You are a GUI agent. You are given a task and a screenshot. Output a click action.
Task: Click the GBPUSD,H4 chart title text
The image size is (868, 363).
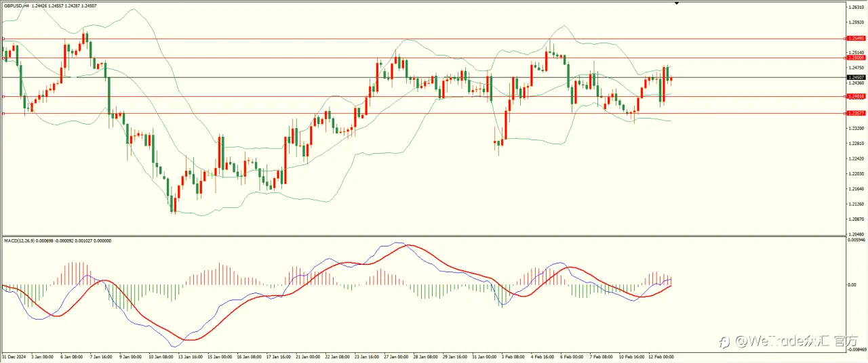click(x=16, y=6)
